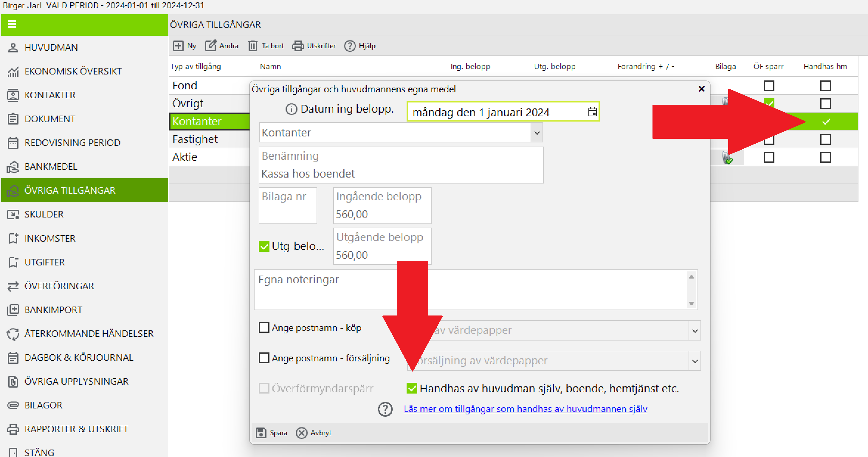Go to SKULDER in the sidebar
Screen dimensions: 868x457
click(85, 214)
